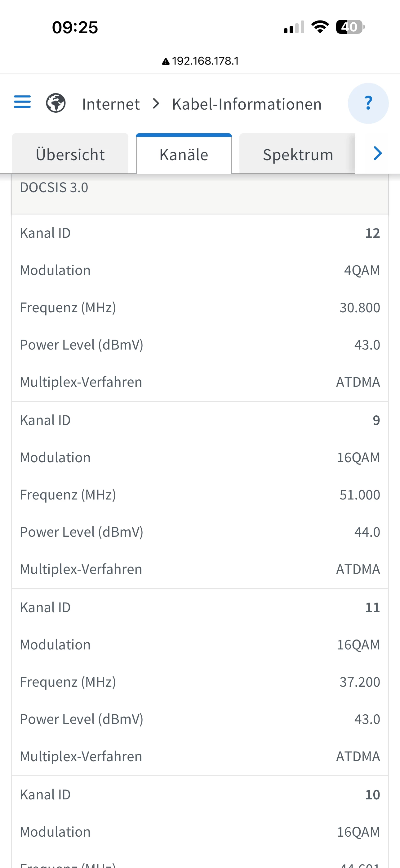This screenshot has height=868, width=400.
Task: Tap the 192.168.178.1 address bar
Action: 200,61
